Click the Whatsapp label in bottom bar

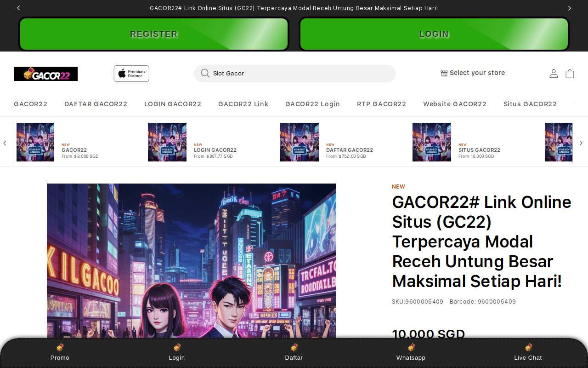pos(411,357)
